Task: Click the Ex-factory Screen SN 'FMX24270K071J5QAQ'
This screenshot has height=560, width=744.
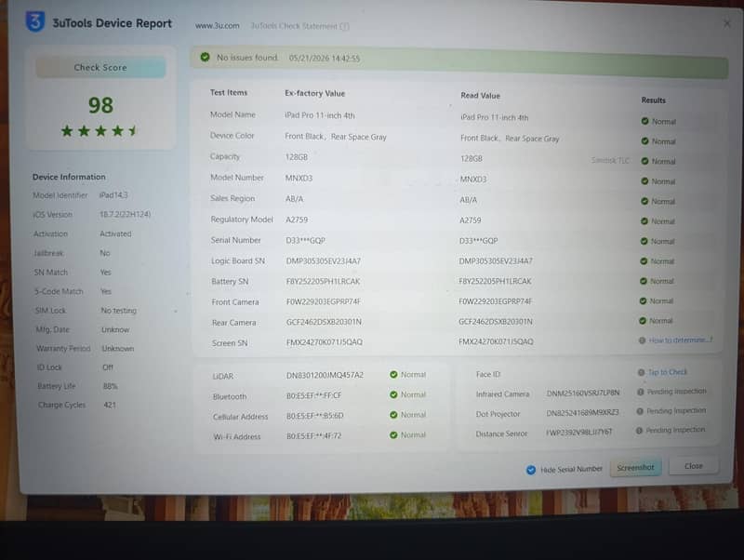Action: point(324,342)
